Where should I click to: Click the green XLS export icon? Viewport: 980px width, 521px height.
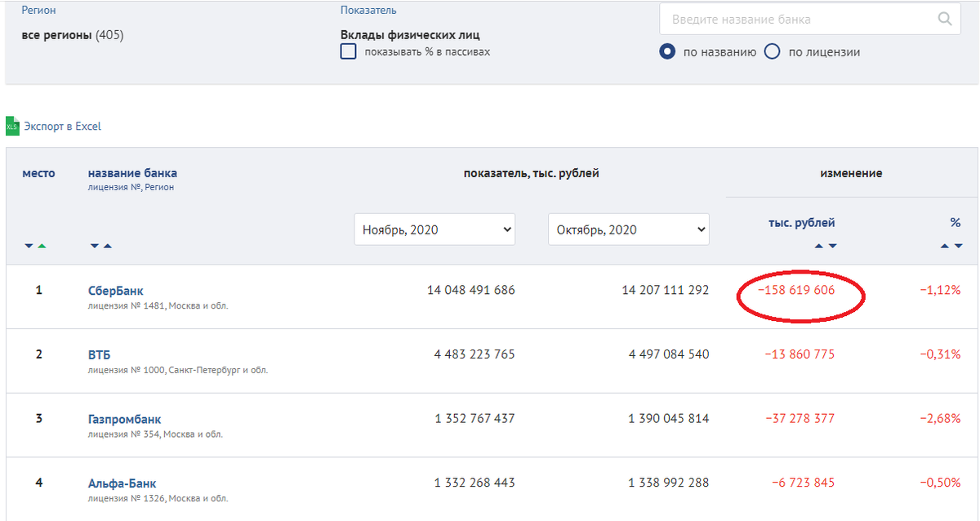point(11,127)
